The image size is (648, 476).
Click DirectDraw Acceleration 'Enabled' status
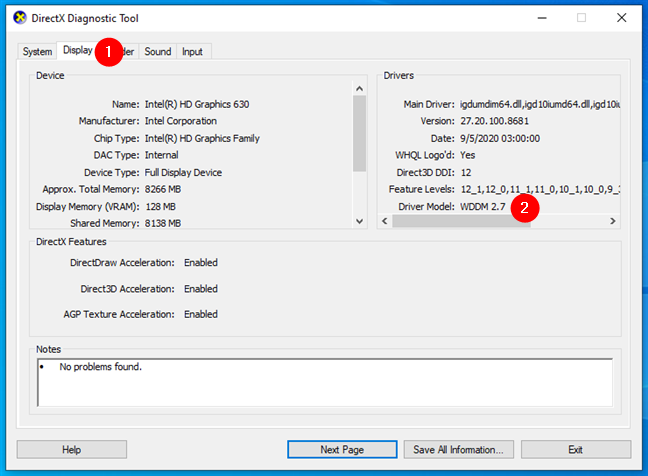click(x=201, y=263)
